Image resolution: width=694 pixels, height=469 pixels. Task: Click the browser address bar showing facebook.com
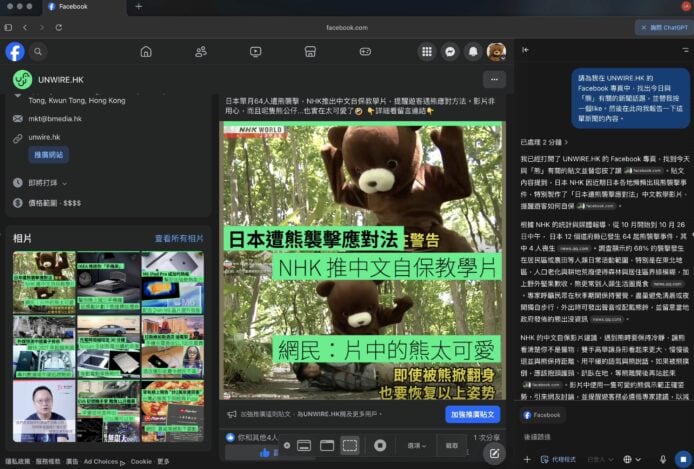coord(347,27)
